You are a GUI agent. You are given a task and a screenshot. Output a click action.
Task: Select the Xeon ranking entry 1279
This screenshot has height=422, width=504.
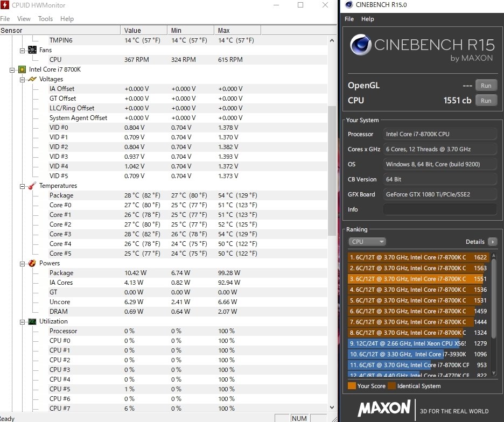(x=418, y=343)
